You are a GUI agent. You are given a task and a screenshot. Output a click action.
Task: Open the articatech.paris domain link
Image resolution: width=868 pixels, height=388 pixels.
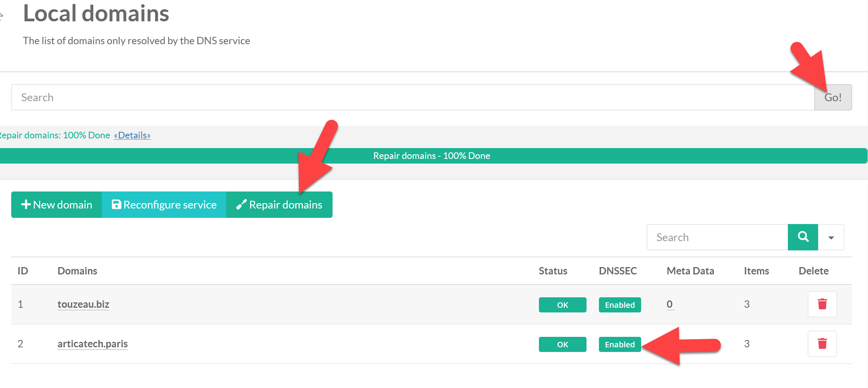tap(93, 344)
